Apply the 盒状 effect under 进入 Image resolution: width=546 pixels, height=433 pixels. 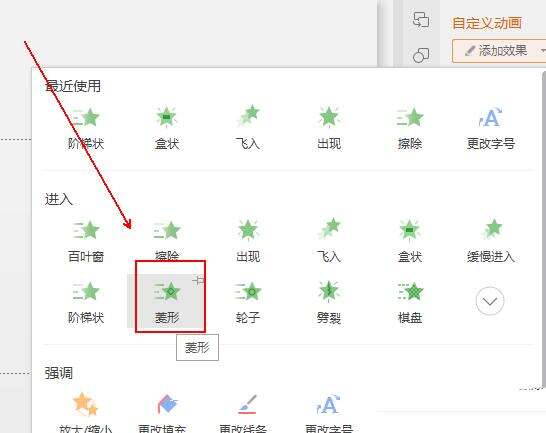click(410, 241)
